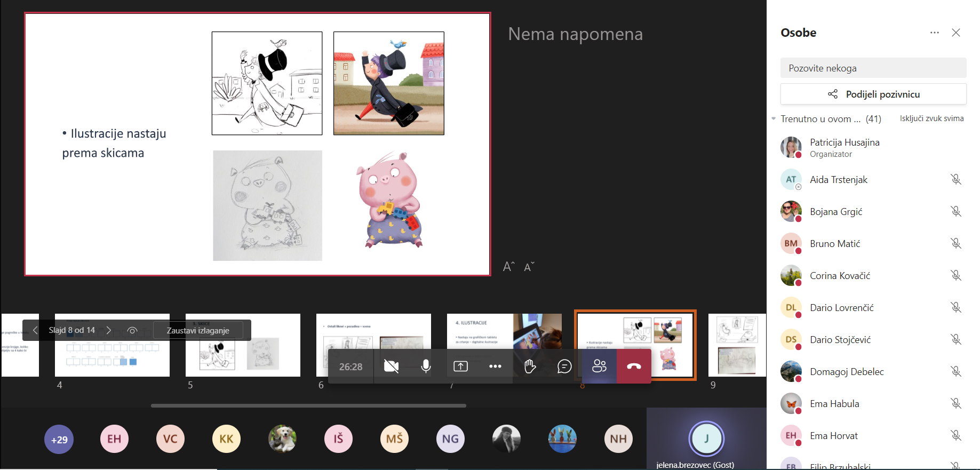Click the NG participant avatar
980x470 pixels.
click(450, 439)
